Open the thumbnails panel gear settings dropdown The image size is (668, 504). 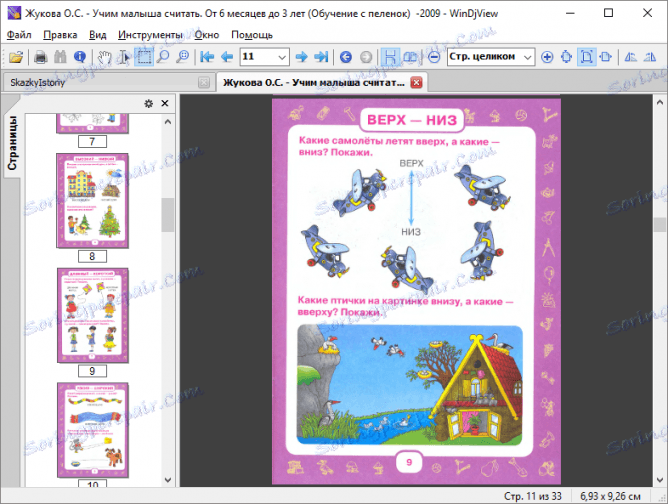point(149,103)
